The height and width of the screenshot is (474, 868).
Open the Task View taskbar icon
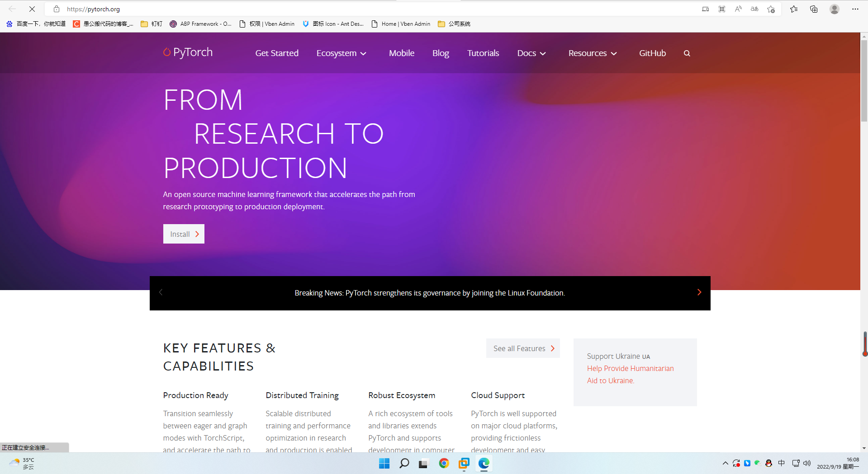click(x=423, y=463)
